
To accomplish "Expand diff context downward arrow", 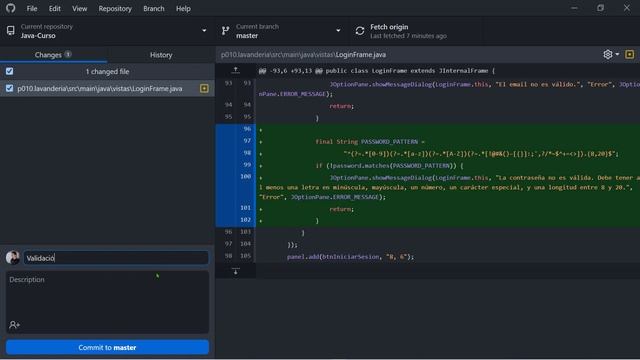I will point(236,271).
